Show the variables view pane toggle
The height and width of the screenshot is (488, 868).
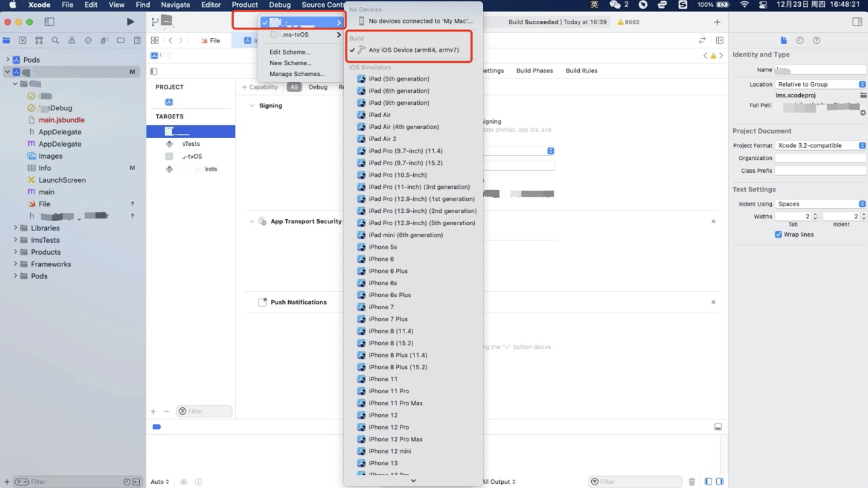(708, 481)
